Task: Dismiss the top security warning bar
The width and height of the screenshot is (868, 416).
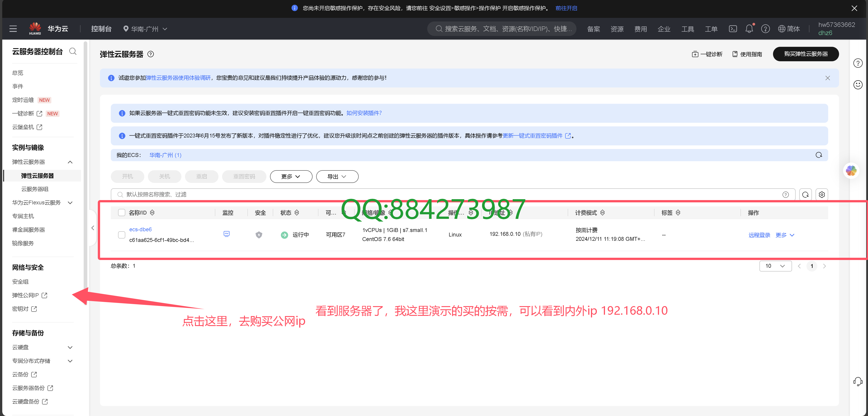Action: click(854, 8)
